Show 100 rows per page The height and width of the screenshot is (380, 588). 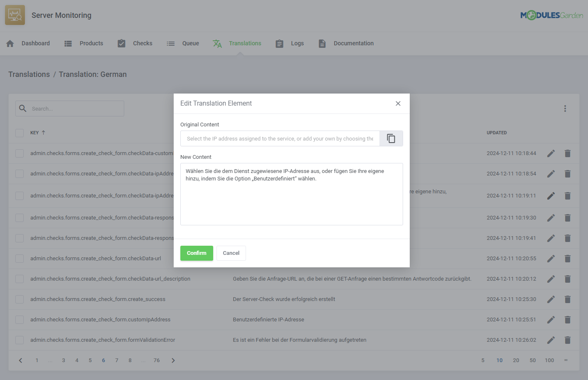pyautogui.click(x=549, y=360)
